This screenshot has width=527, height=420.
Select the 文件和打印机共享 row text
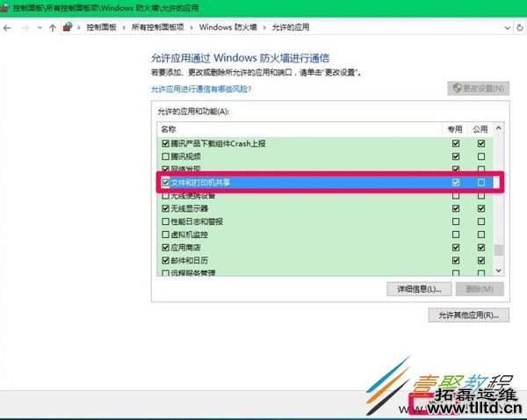pos(200,183)
